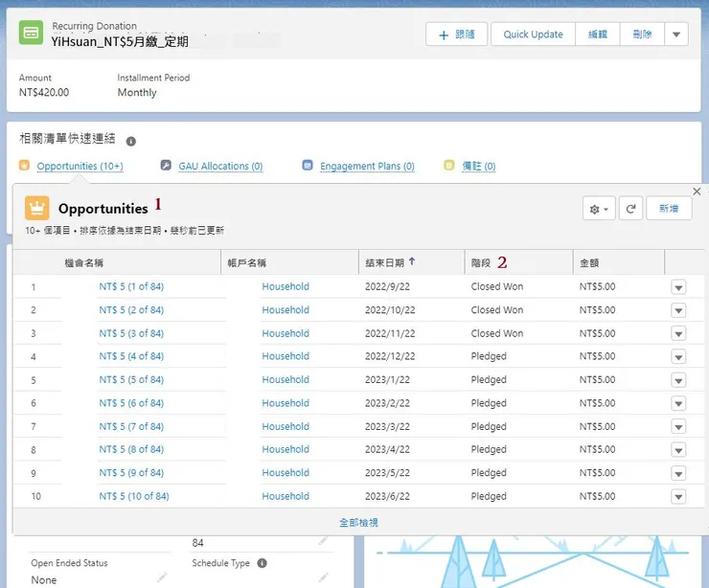Screen dimensions: 709x588
Task: Click the Edit (編輯) button
Action: (597, 34)
